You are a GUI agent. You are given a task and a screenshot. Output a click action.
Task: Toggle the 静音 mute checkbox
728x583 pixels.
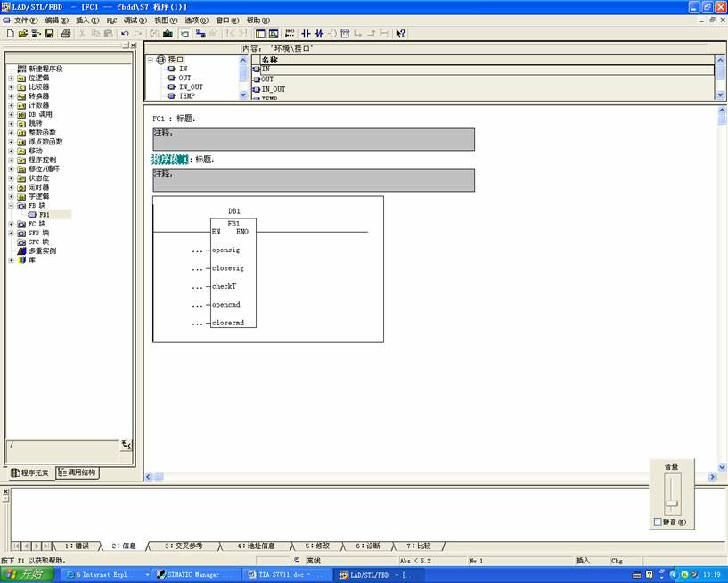click(x=658, y=521)
